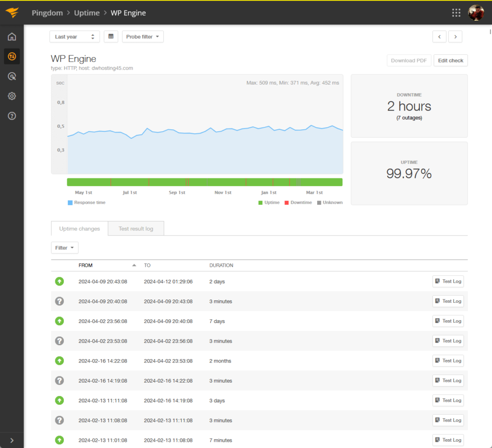The image size is (492, 448).
Task: Open Test Log for 2024-04-02 23:53:08 row
Action: click(x=448, y=341)
